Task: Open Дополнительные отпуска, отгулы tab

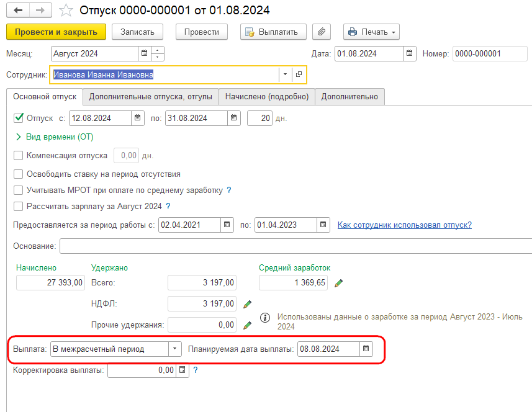Action: [x=151, y=97]
